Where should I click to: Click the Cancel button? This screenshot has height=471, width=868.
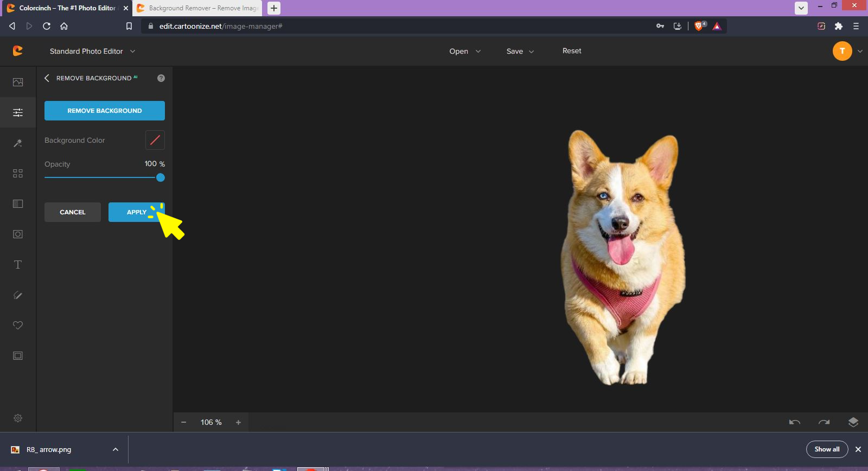(73, 212)
